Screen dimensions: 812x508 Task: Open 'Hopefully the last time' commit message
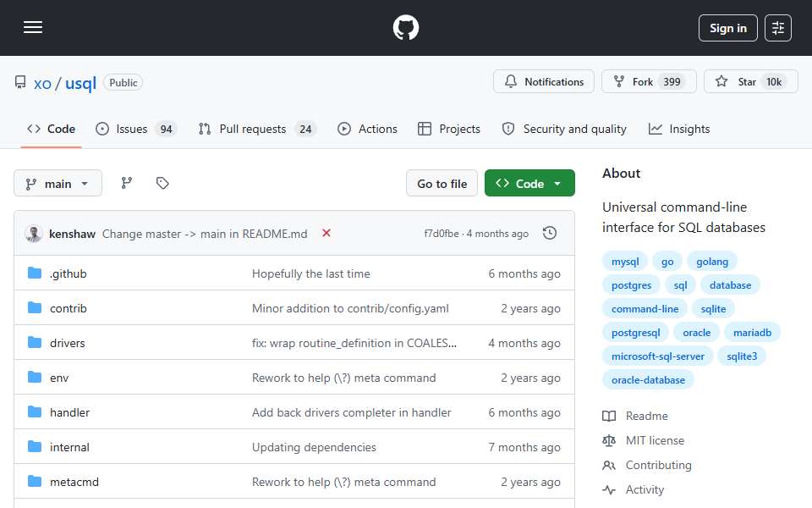click(310, 273)
